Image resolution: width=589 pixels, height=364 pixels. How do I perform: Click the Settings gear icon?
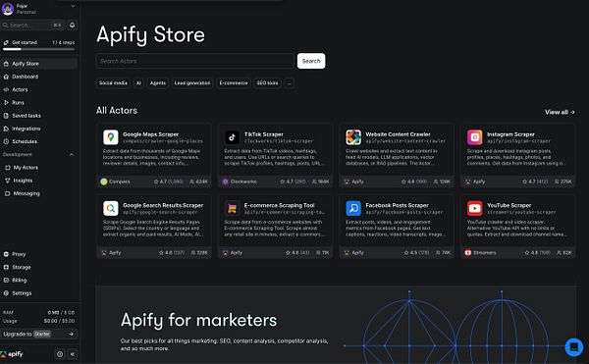[6, 293]
